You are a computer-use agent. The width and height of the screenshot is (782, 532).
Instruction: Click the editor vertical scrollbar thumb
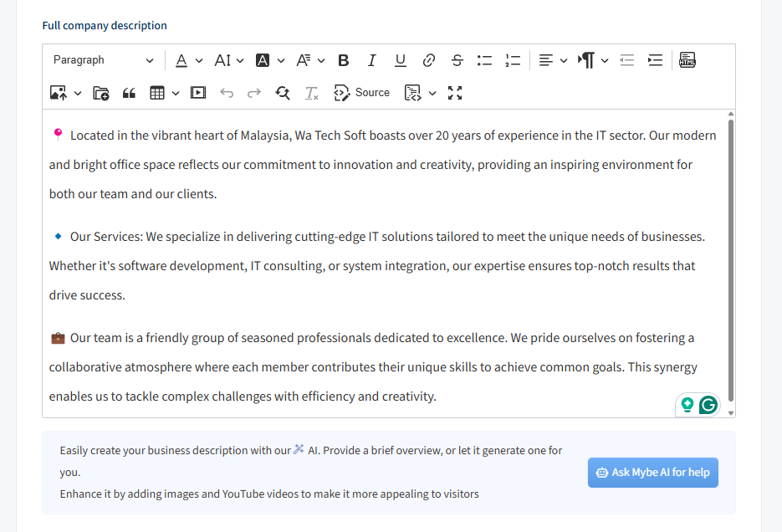(731, 260)
